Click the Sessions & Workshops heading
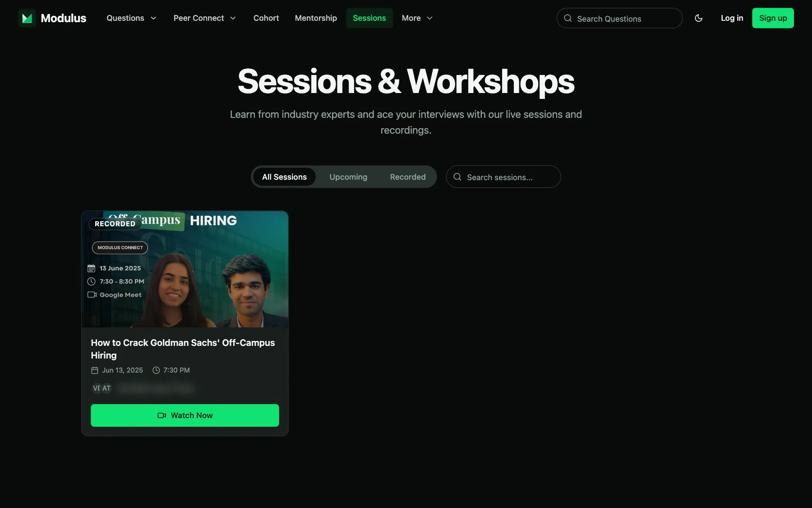 [406, 82]
